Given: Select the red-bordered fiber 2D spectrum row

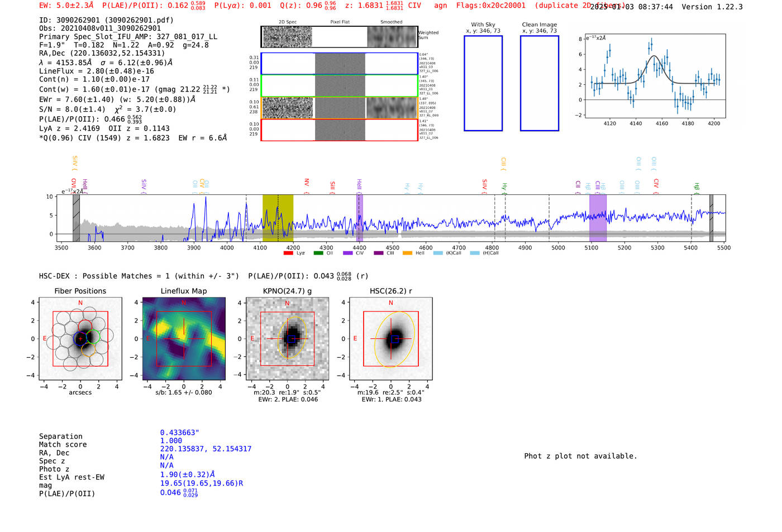Looking at the screenshot, I should tap(340, 130).
